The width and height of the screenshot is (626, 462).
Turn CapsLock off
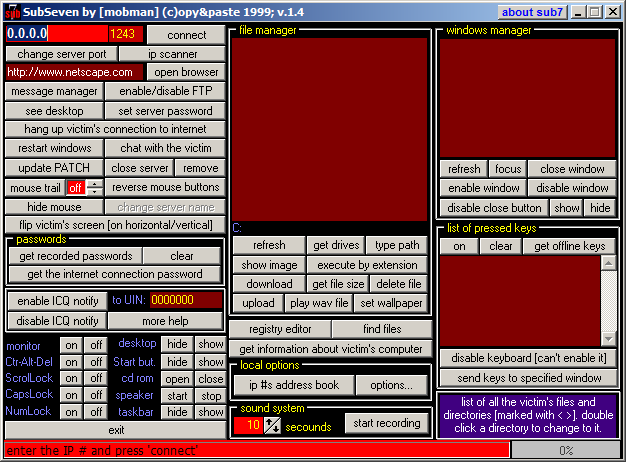(x=96, y=396)
